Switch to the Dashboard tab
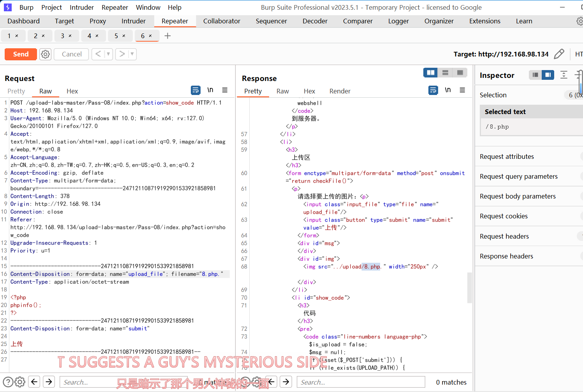 click(x=23, y=21)
